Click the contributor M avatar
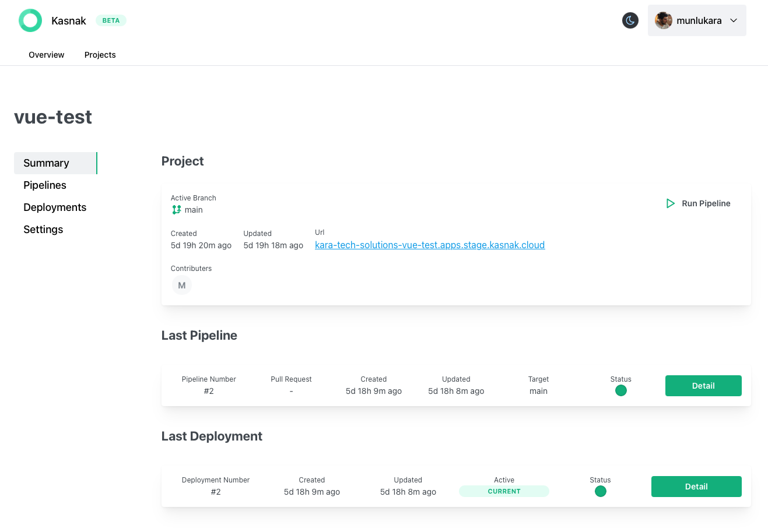The width and height of the screenshot is (768, 532). [182, 286]
